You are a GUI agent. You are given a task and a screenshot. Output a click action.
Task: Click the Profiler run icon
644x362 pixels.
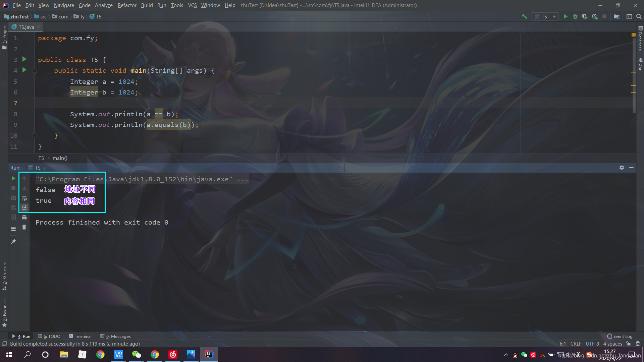[x=595, y=16]
